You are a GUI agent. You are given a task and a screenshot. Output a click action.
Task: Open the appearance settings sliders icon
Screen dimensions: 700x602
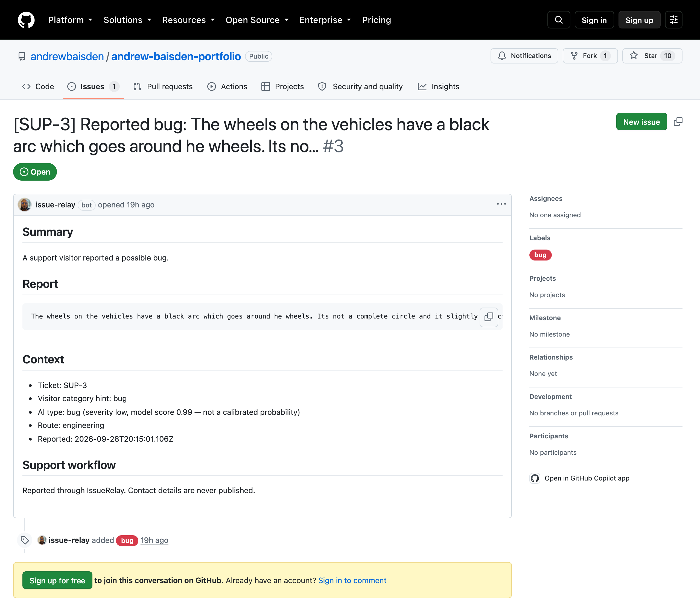(674, 20)
